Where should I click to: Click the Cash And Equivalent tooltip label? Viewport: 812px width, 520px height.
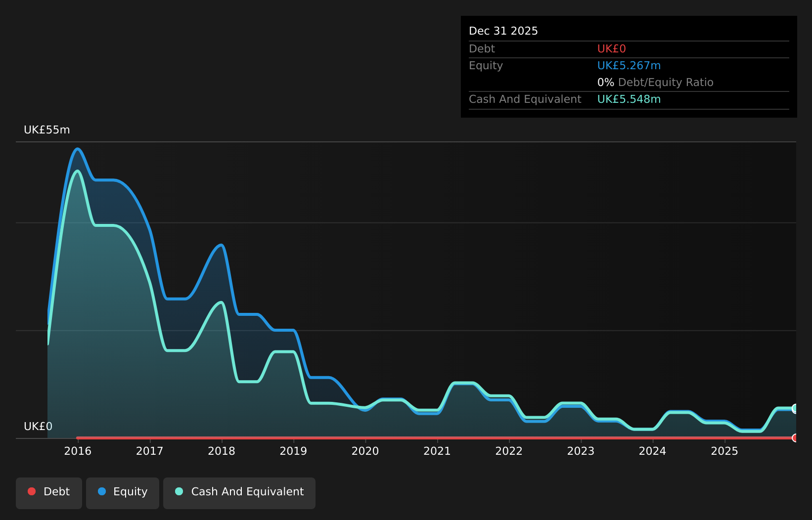[x=525, y=99]
